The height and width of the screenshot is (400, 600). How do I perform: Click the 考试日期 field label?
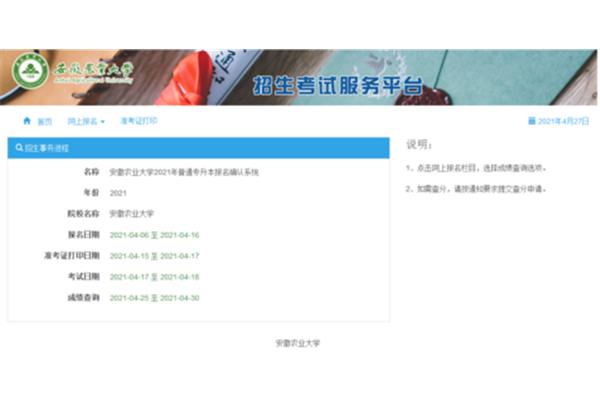tap(84, 276)
